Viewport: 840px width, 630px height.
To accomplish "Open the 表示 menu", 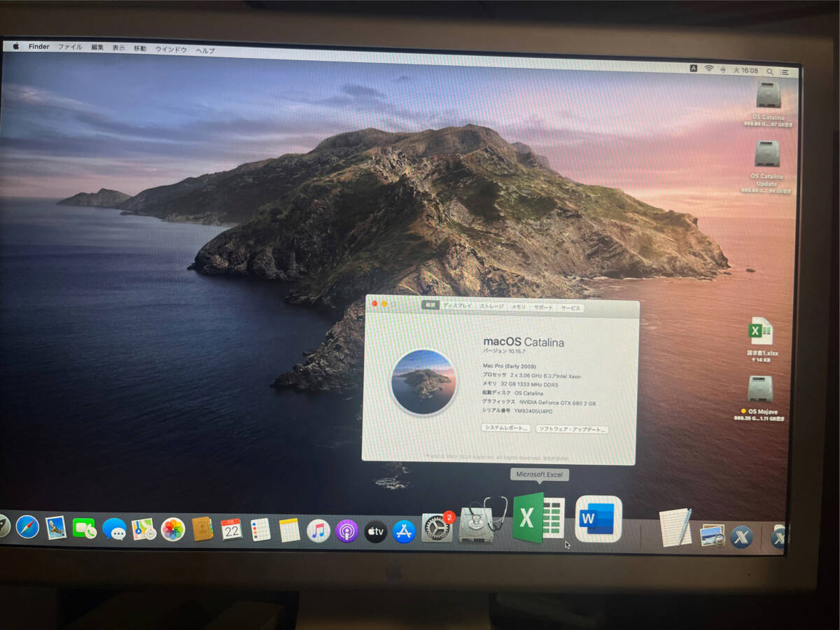I will pos(119,48).
